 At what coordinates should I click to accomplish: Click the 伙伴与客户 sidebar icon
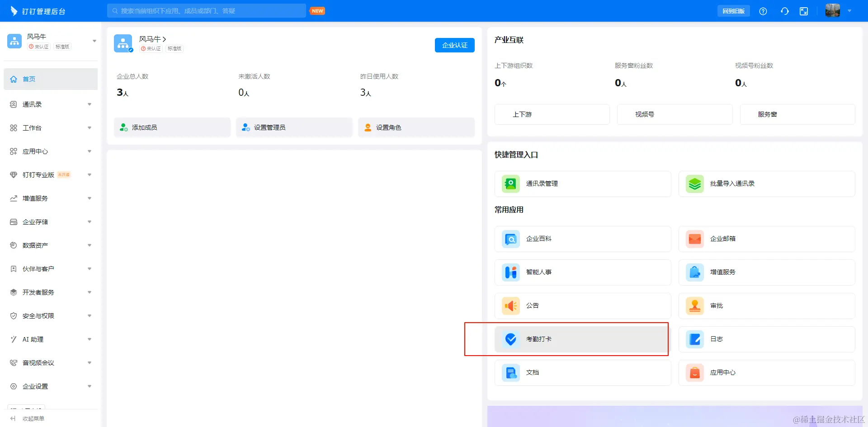14,269
